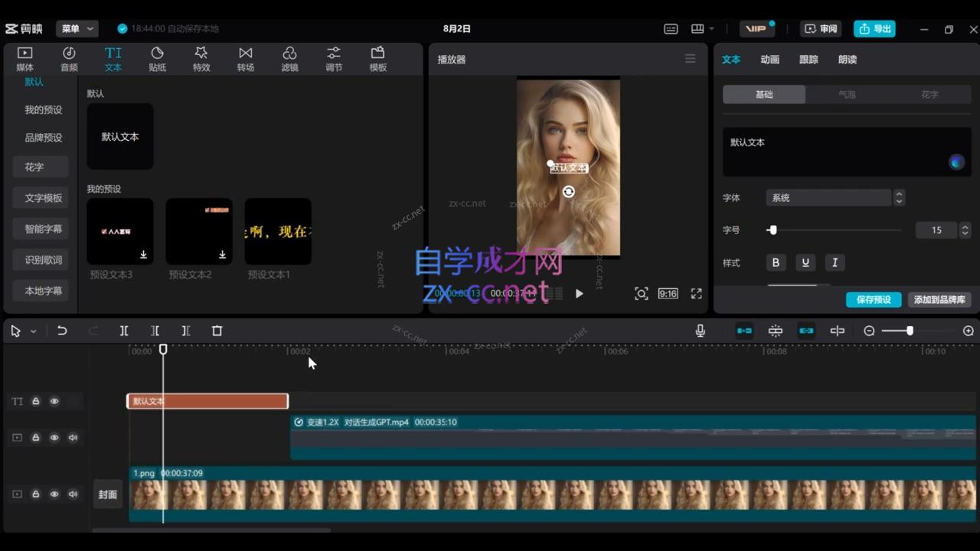Screen dimensions: 980x551
Task: Hide the text track with eye icon
Action: tap(54, 401)
